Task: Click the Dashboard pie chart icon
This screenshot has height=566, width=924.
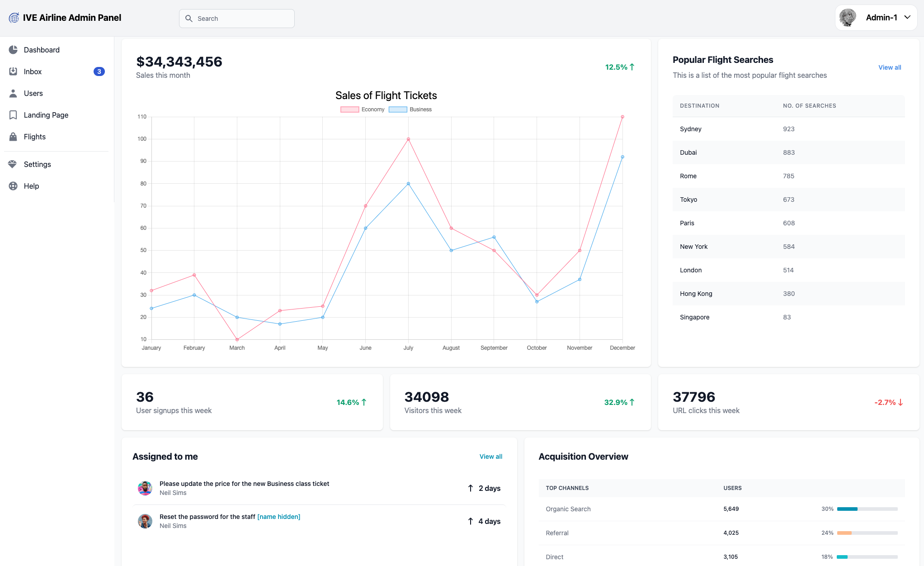Action: point(13,50)
